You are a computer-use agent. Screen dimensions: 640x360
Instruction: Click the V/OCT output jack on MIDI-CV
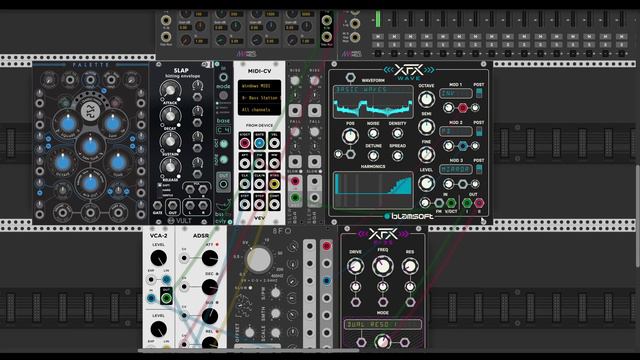point(244,143)
